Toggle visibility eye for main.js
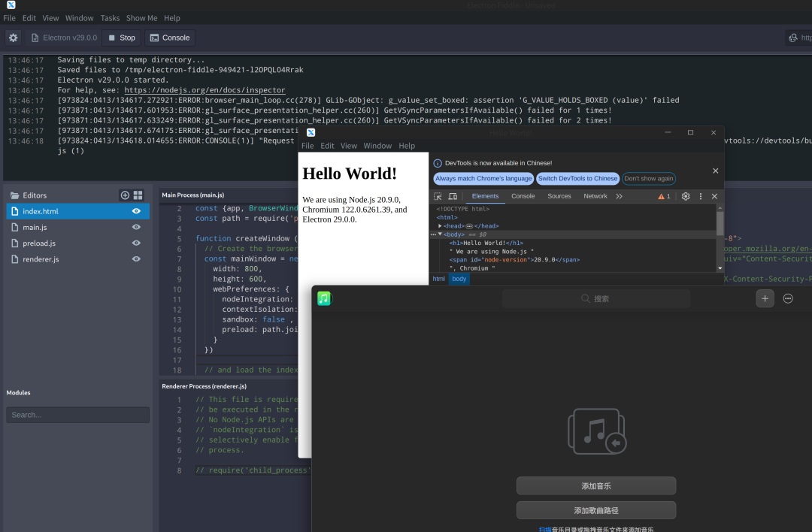Viewport: 812px width, 532px height. [136, 227]
